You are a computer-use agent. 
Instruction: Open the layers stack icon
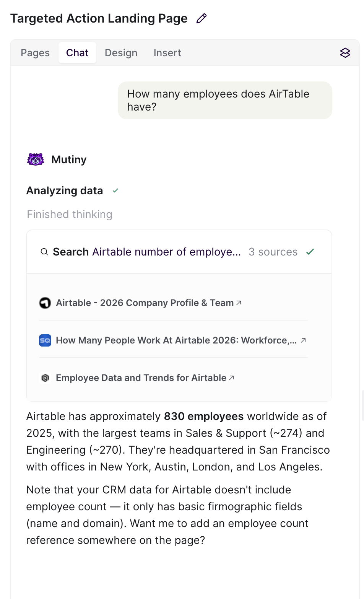[x=345, y=53]
